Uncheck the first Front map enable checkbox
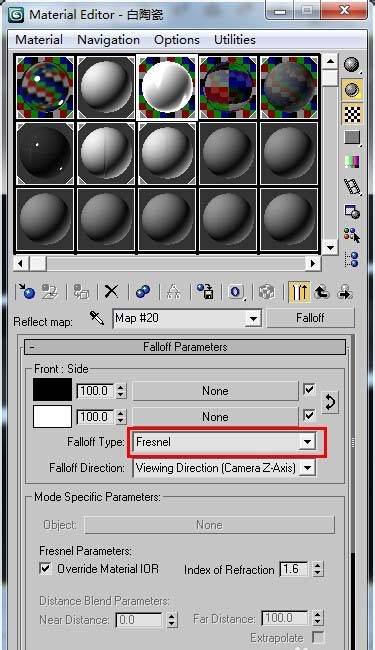The image size is (375, 650). (309, 390)
